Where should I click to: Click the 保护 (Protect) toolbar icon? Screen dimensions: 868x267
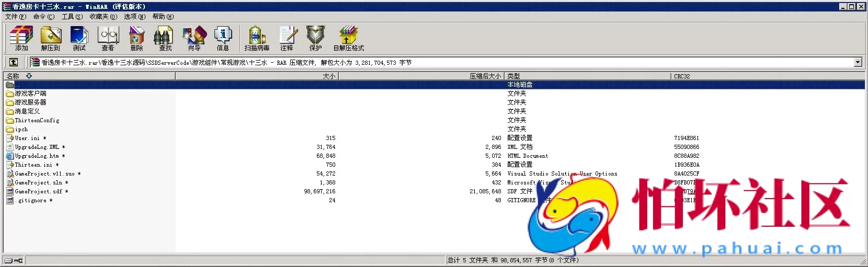[315, 38]
